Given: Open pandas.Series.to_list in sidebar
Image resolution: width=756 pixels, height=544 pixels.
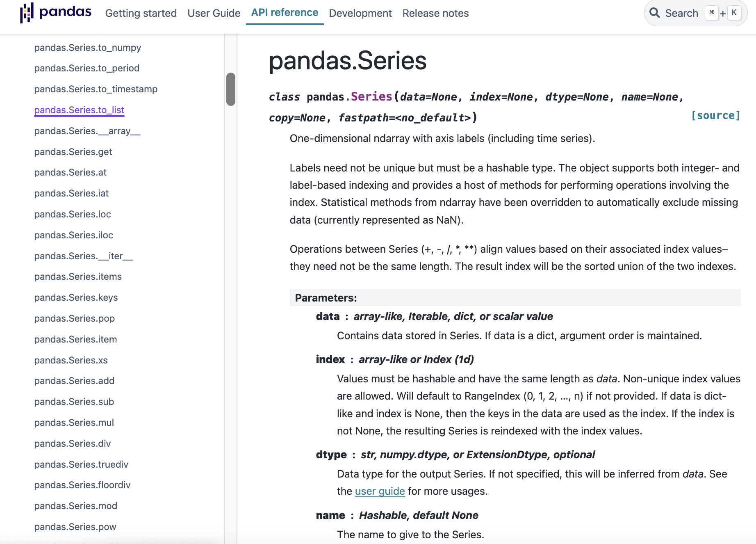Looking at the screenshot, I should [79, 110].
